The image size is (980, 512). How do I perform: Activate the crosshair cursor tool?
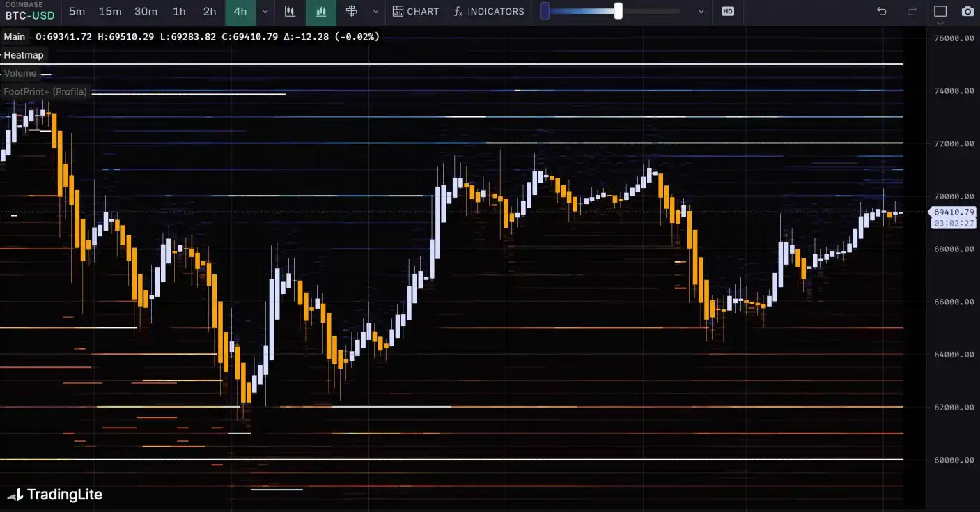tap(352, 11)
